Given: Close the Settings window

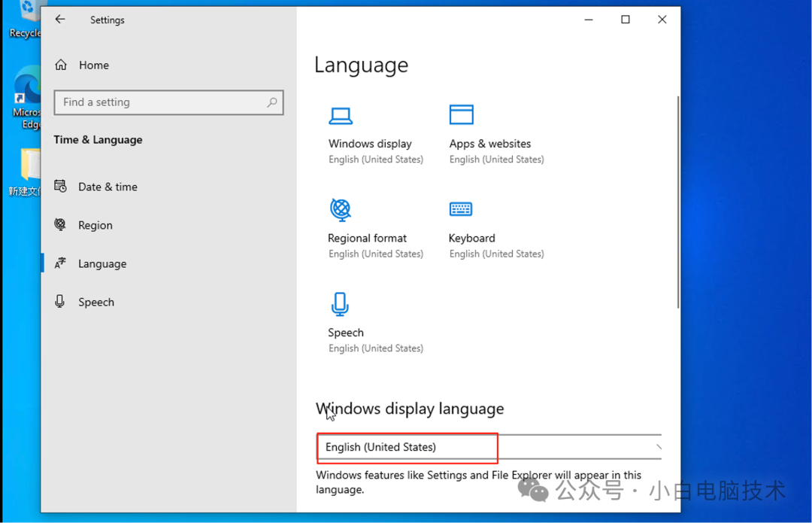Looking at the screenshot, I should tap(662, 20).
